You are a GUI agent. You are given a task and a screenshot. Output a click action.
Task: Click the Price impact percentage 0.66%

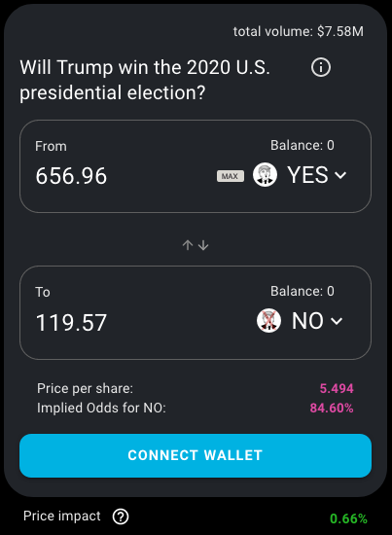pyautogui.click(x=348, y=519)
